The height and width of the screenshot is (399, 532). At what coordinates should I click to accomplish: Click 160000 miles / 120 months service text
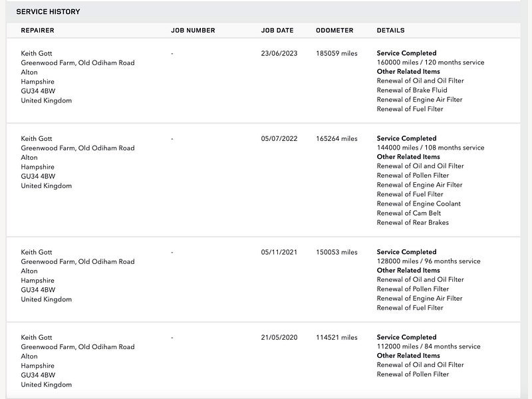pyautogui.click(x=430, y=63)
